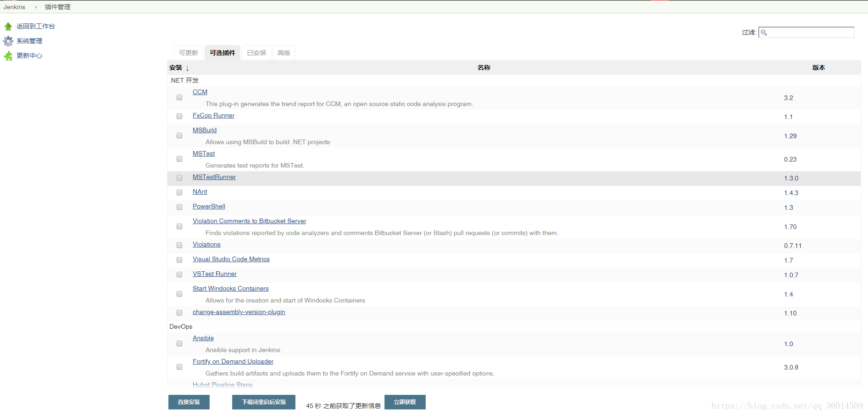Click the 下载待重启后安装 button
Screen dimensions: 868x415
[x=264, y=402]
